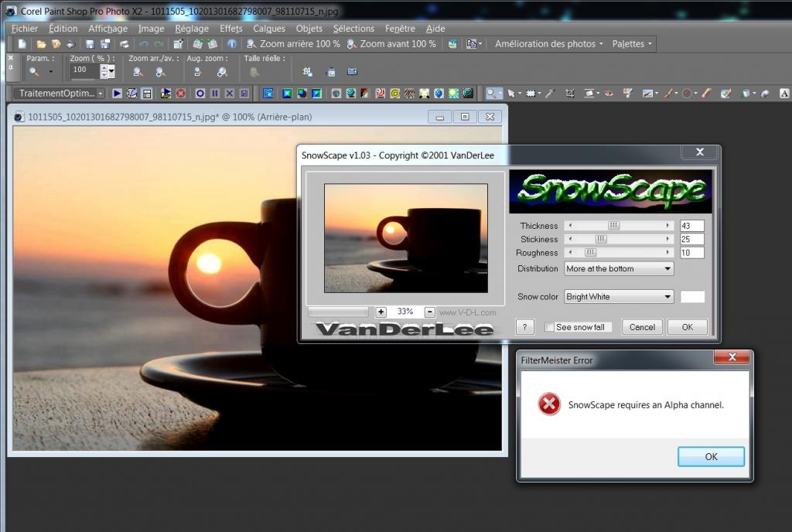
Task: Open the TraitementOptim script dropdown
Action: pyautogui.click(x=101, y=94)
